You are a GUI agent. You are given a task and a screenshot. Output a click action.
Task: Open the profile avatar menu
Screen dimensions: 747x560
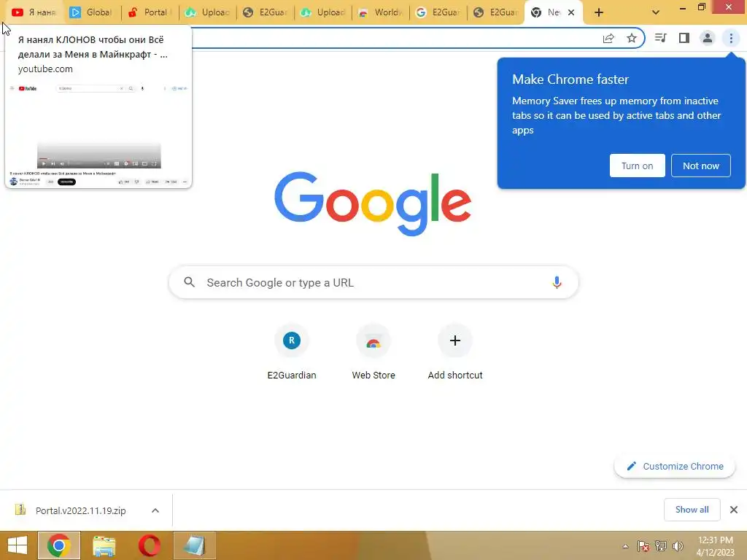[708, 38]
